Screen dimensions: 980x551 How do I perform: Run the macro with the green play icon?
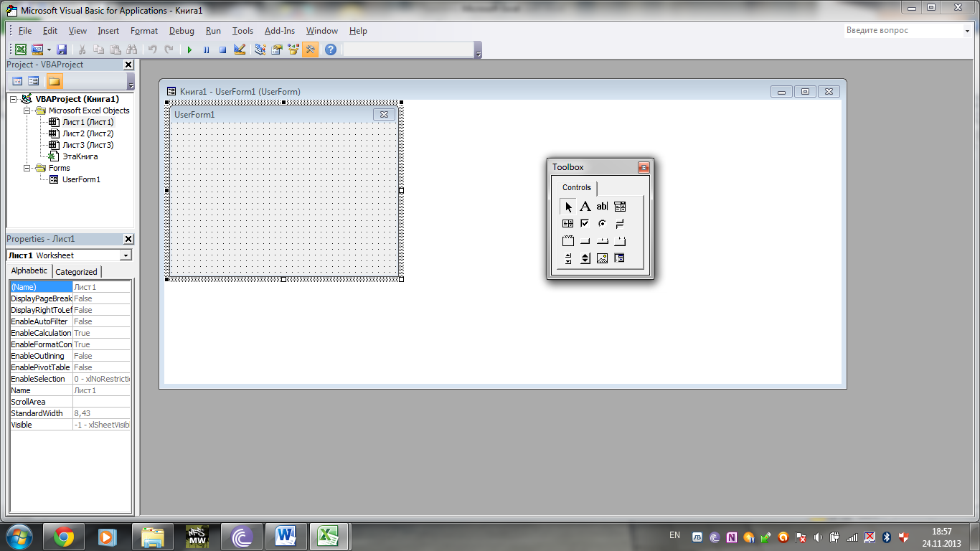[190, 50]
